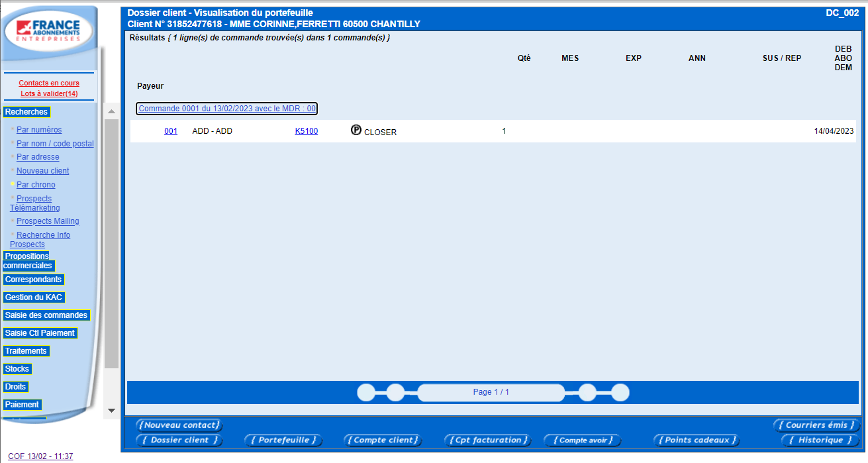
Task: Open Recherche Info Prospects link
Action: 40,240
